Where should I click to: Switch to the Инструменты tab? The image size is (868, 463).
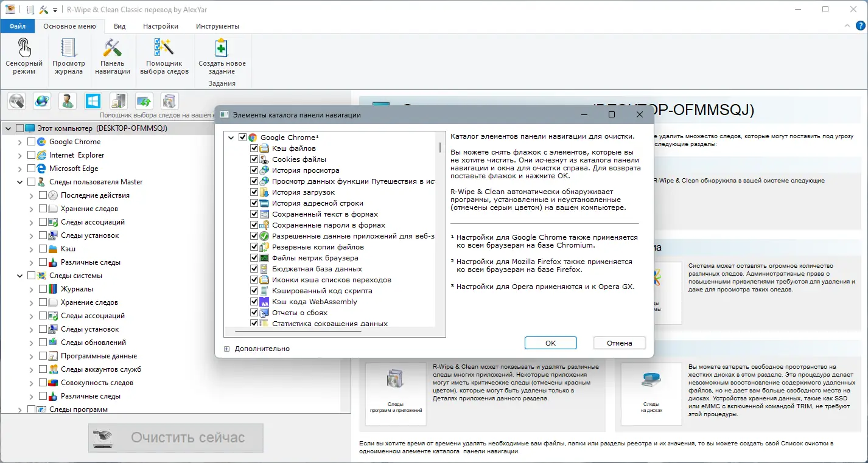217,26
